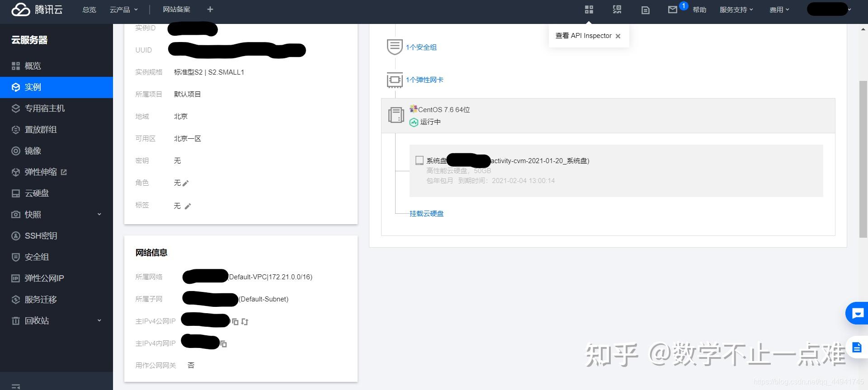
Task: Open 弹性公网IP sidebar item
Action: click(57, 278)
